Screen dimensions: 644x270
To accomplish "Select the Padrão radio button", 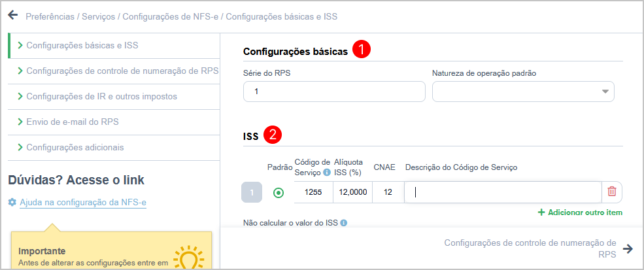I will [x=279, y=192].
